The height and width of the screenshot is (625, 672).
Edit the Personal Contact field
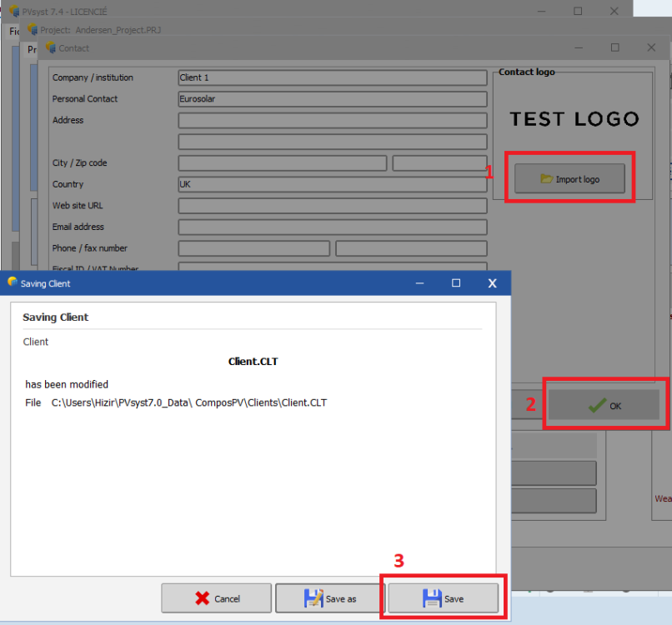click(x=332, y=99)
